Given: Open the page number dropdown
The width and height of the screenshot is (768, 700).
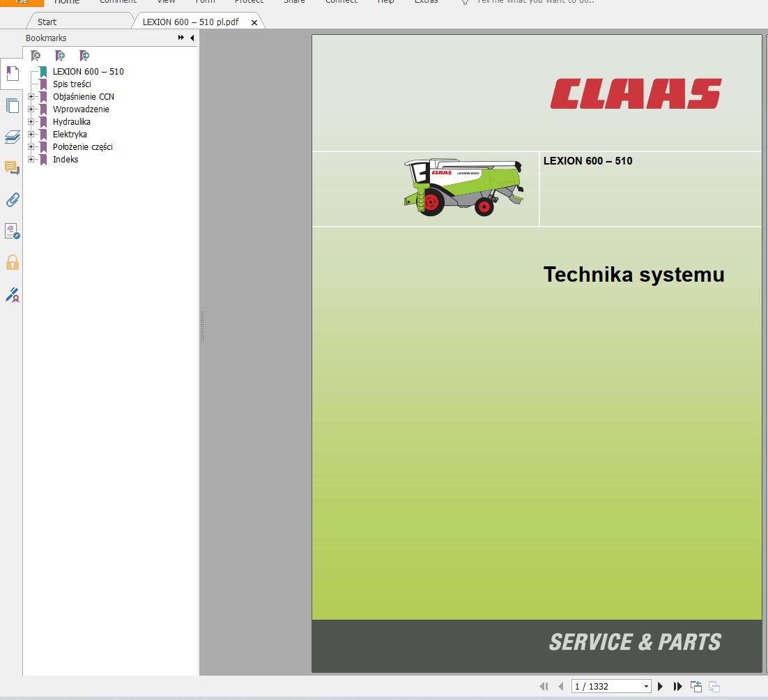Looking at the screenshot, I should 645,686.
